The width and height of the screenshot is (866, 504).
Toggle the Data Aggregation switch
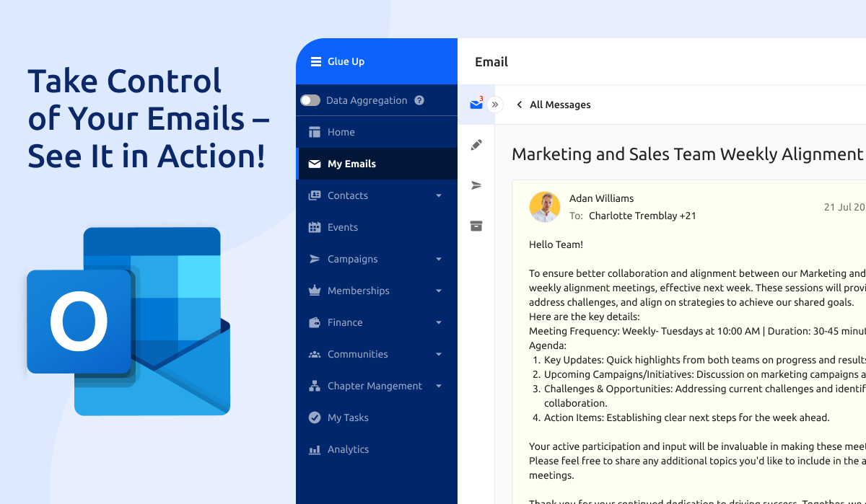[x=310, y=101]
